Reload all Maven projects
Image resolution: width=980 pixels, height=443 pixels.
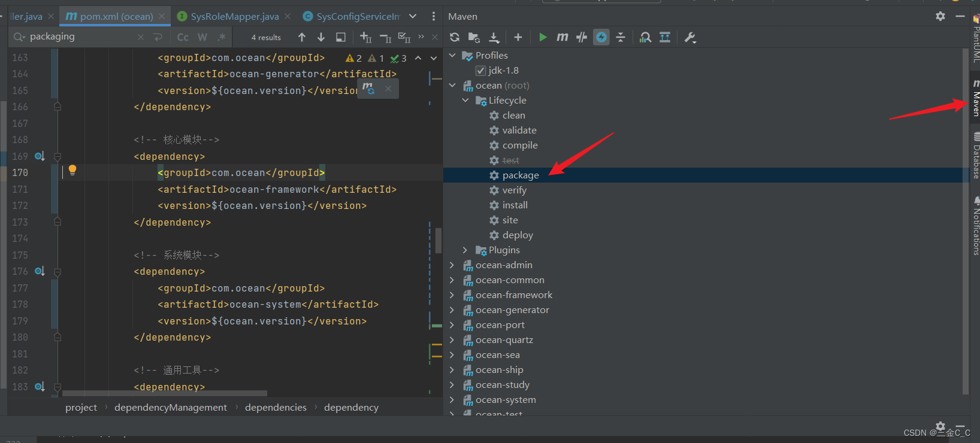(455, 37)
